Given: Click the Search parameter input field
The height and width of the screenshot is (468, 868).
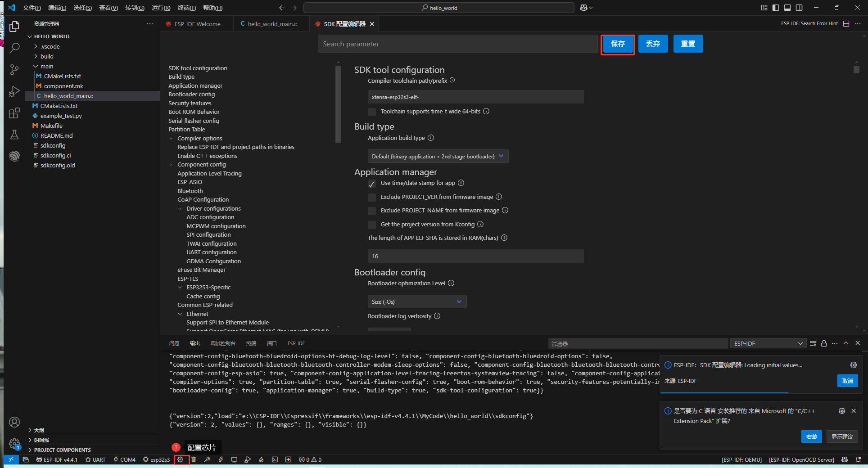Looking at the screenshot, I should (458, 44).
